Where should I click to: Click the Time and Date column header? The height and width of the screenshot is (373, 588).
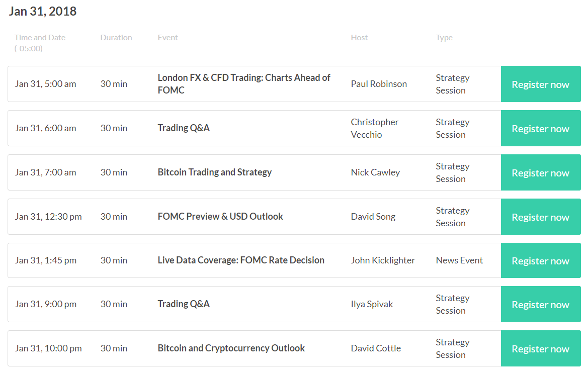pos(40,43)
